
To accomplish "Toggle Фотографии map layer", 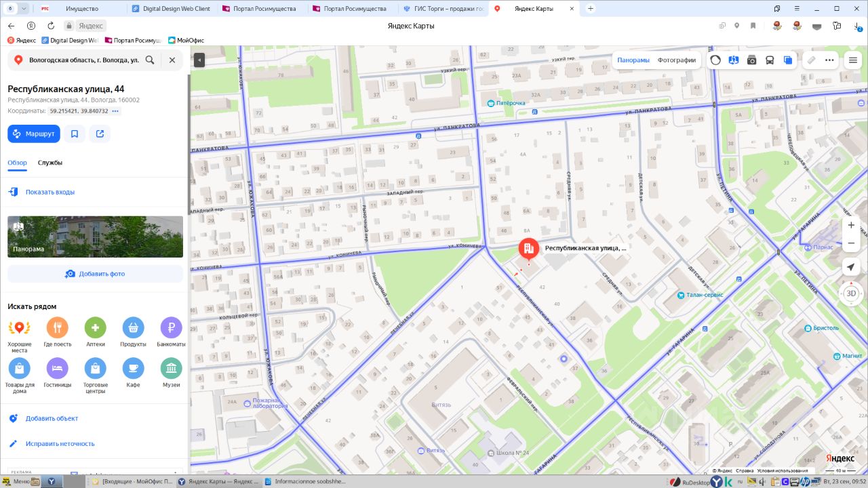I will 677,60.
